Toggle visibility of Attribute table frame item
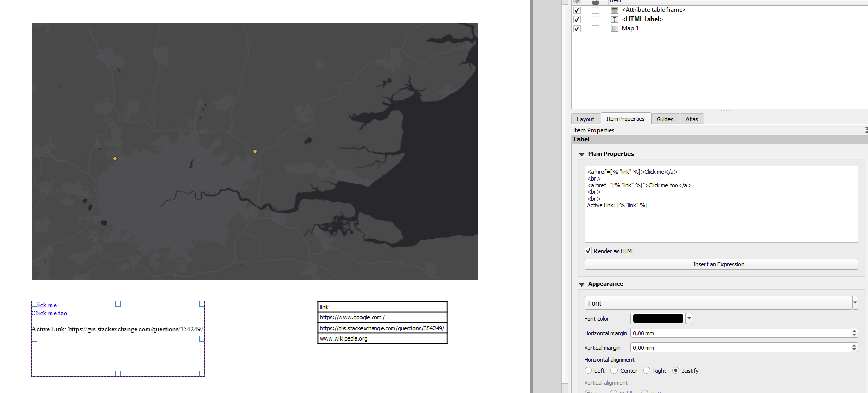 [x=577, y=10]
